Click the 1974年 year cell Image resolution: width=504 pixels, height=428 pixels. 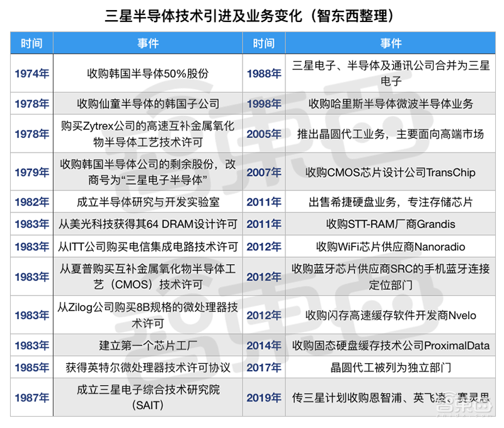point(30,73)
